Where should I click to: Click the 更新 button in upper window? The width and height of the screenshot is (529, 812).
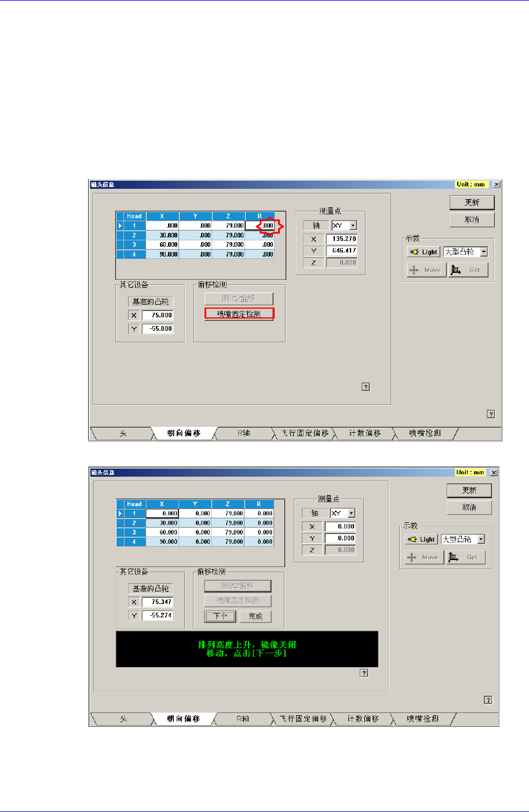tap(472, 202)
